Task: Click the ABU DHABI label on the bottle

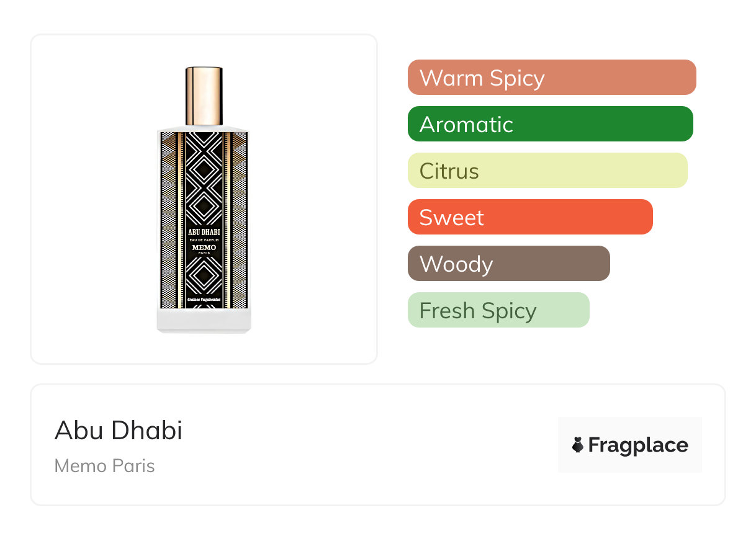Action: [204, 232]
